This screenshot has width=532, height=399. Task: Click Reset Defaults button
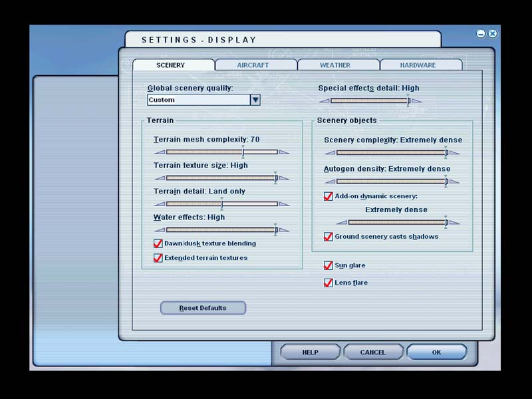(203, 308)
